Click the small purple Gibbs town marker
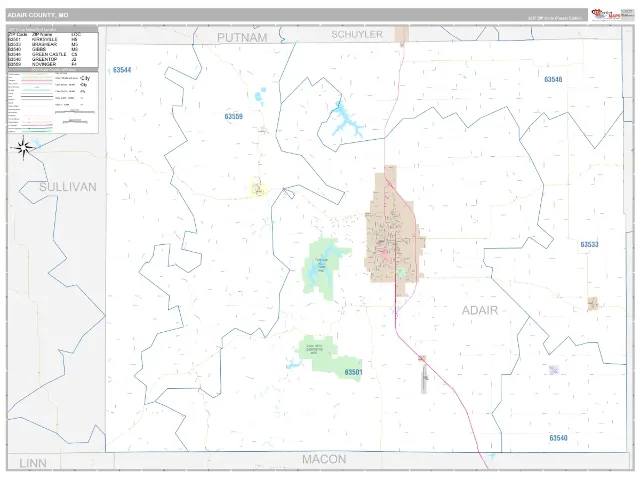 pos(553,370)
